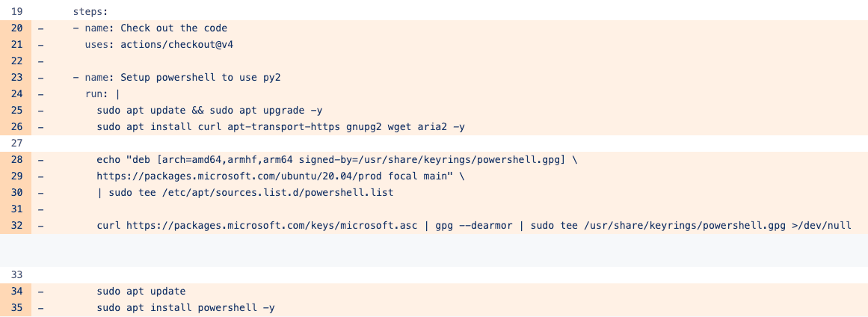Select line number 28 in the gutter
This screenshot has width=868, height=317.
tap(17, 160)
